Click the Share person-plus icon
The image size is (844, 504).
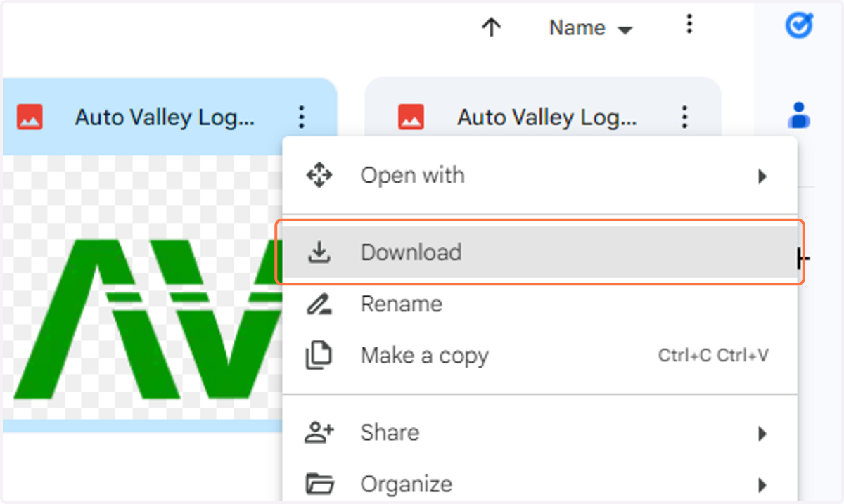(x=319, y=432)
